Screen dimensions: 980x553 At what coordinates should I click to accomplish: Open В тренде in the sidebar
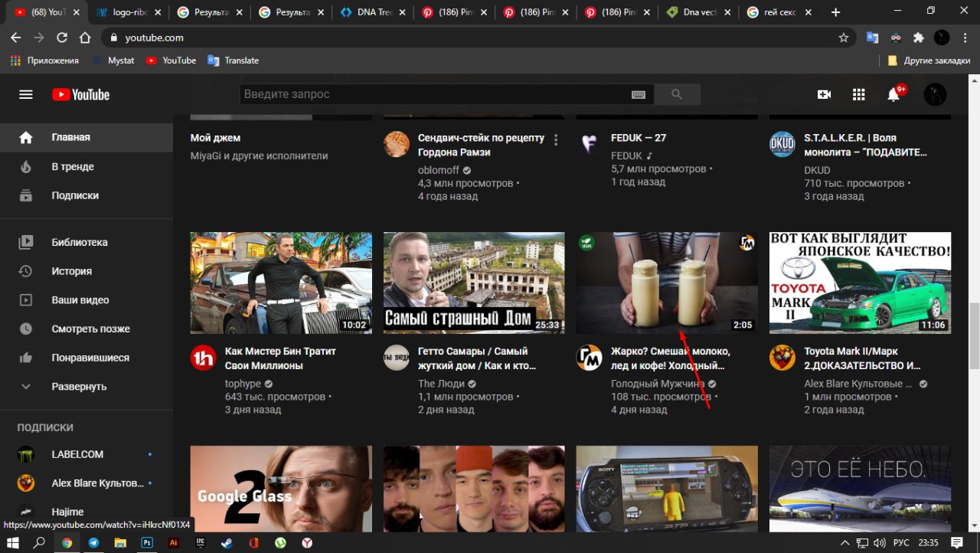(x=87, y=166)
